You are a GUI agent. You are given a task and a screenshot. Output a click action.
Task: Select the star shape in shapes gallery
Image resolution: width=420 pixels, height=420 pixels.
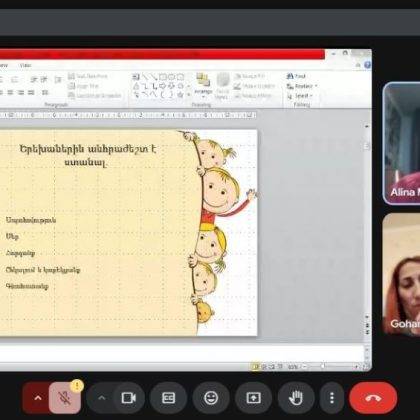click(x=180, y=95)
